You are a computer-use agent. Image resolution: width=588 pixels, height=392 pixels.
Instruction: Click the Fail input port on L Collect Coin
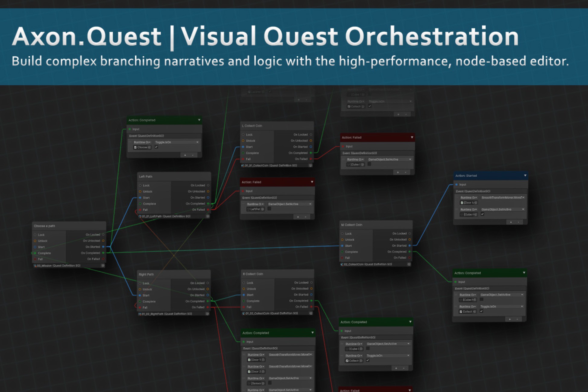(x=243, y=159)
